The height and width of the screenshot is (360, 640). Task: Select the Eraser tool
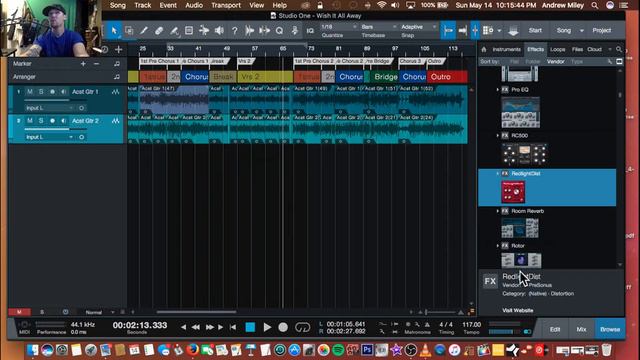[159, 31]
